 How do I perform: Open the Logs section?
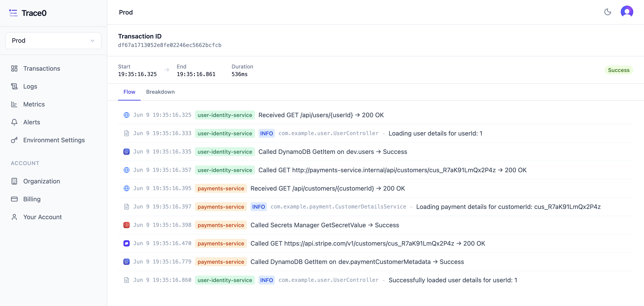point(30,86)
